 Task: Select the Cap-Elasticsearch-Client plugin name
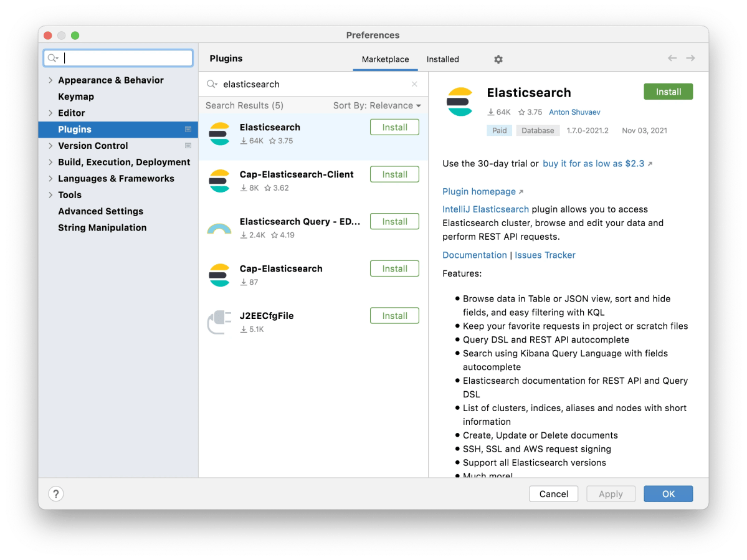point(297,175)
